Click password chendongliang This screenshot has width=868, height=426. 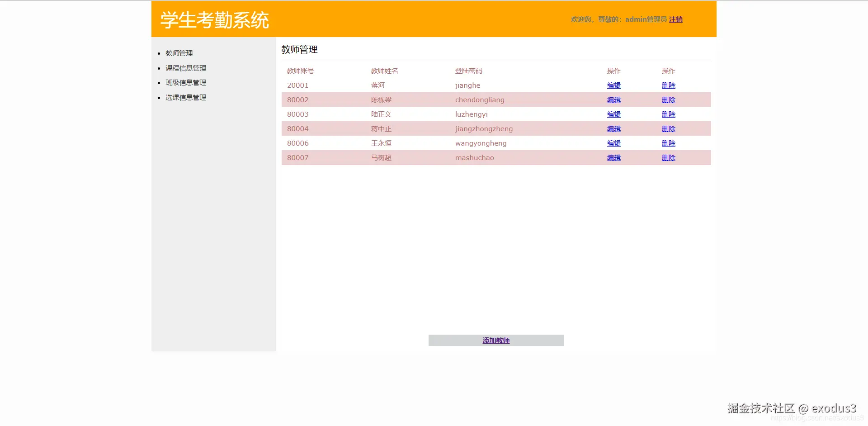480,100
